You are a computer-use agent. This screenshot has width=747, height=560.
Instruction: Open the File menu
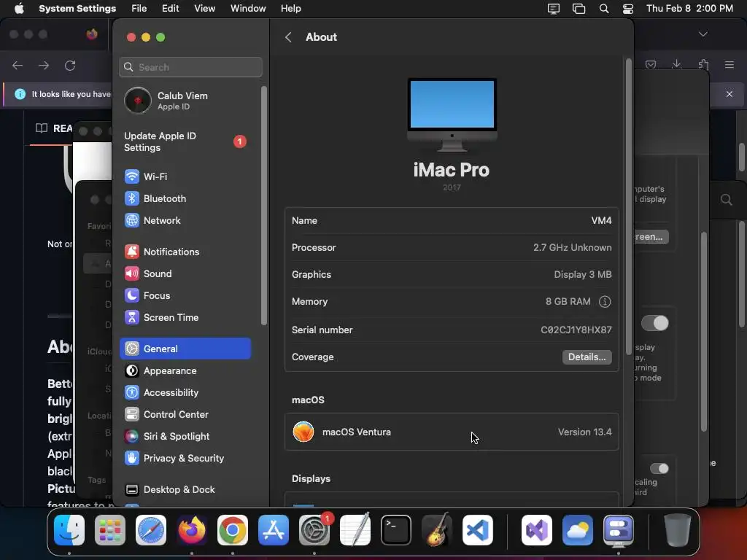pos(139,9)
